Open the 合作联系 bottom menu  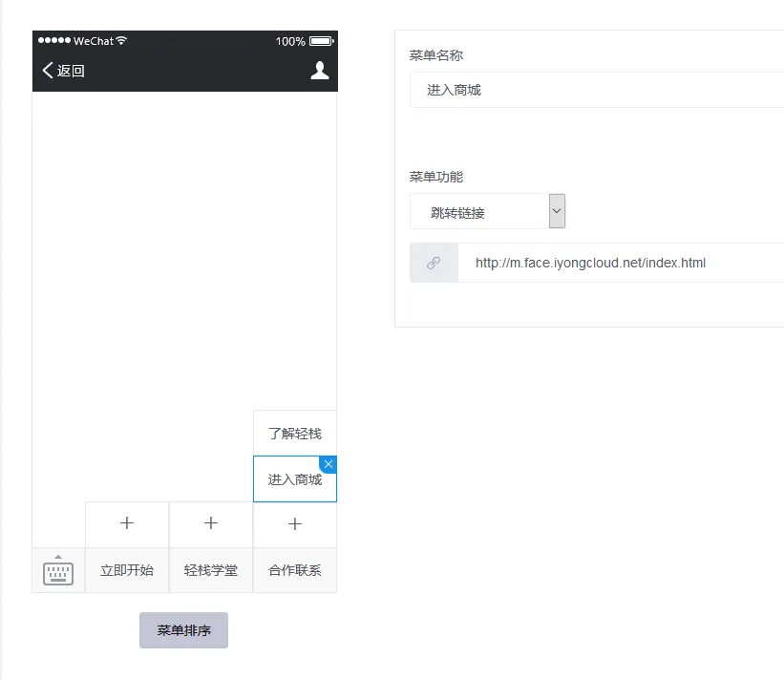(295, 571)
